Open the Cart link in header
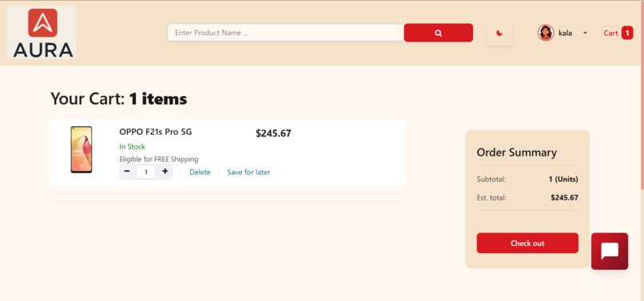This screenshot has height=301, width=644. pyautogui.click(x=610, y=33)
